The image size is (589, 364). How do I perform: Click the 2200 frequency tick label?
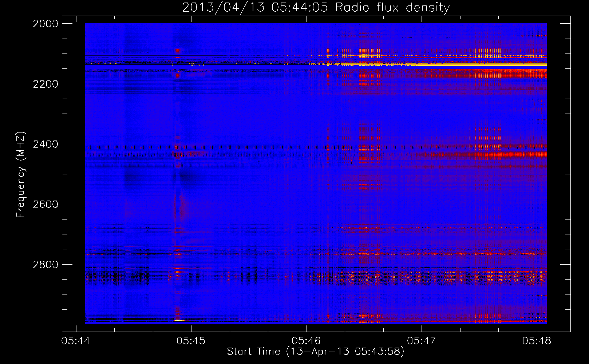click(46, 84)
